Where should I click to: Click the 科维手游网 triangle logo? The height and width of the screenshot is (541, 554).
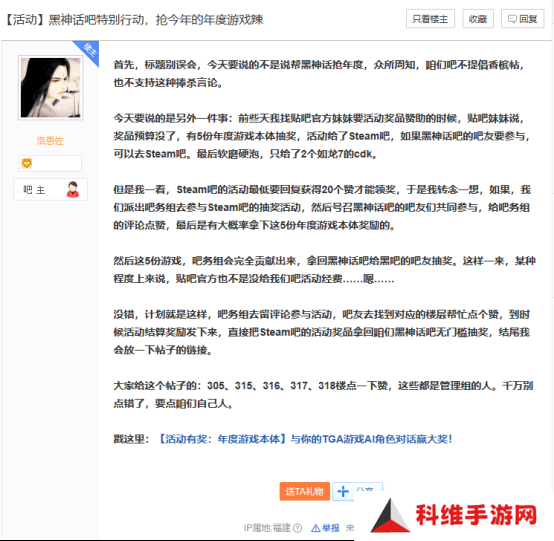[x=390, y=515]
